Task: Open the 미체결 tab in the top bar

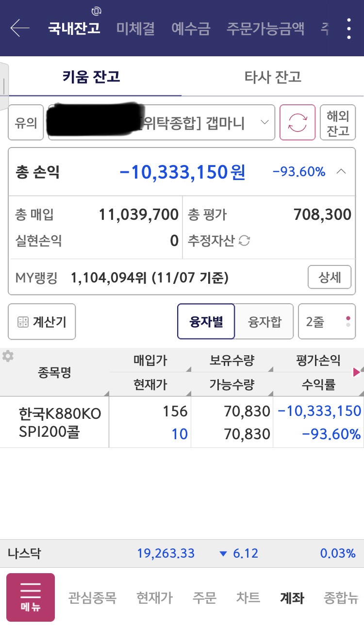Action: (135, 28)
